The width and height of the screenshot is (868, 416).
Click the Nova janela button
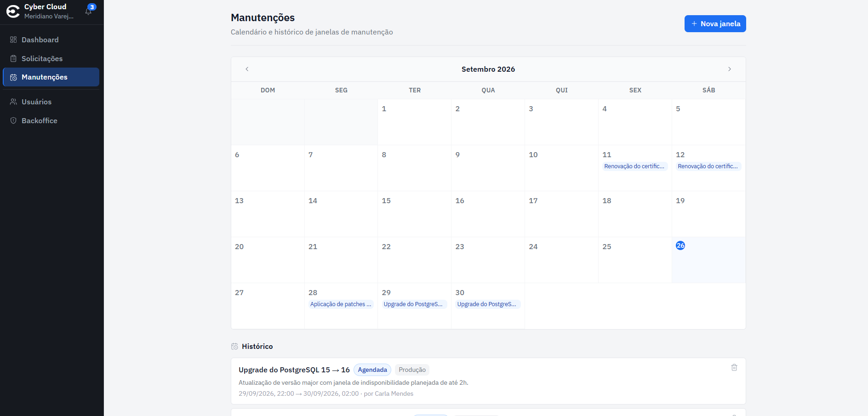pyautogui.click(x=715, y=23)
